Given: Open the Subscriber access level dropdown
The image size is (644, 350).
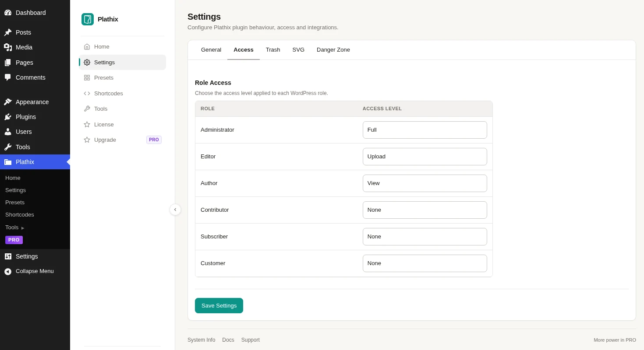Looking at the screenshot, I should [x=425, y=237].
